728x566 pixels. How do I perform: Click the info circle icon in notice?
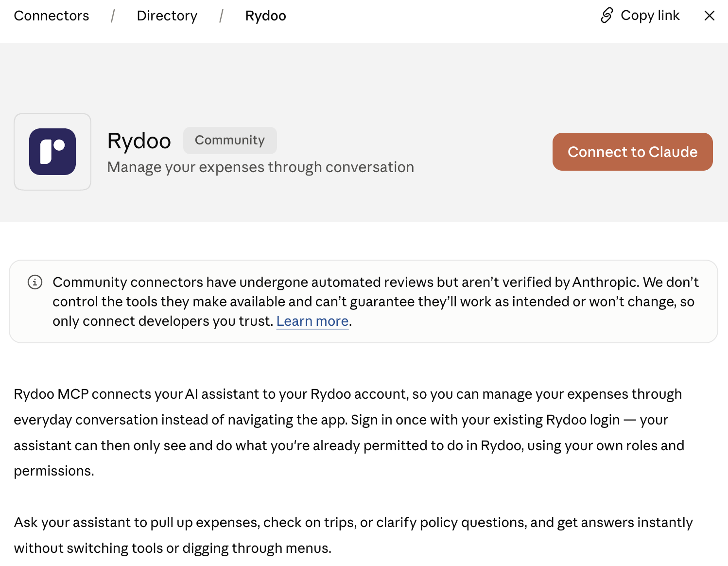35,282
